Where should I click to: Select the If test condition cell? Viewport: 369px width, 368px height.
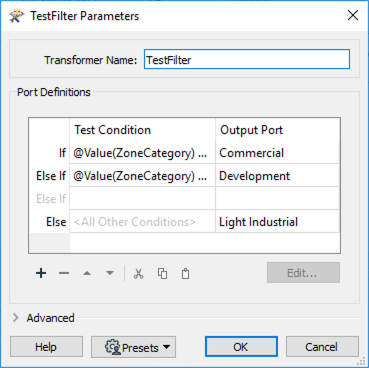click(143, 153)
